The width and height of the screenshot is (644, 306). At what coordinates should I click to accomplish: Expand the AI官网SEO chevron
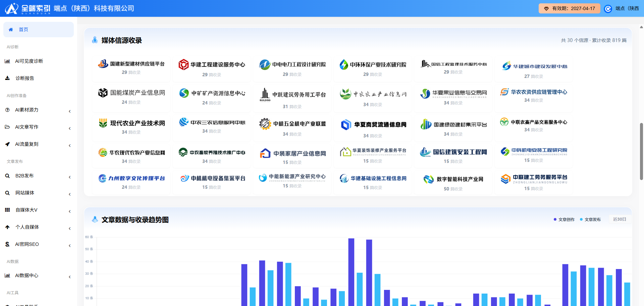coord(70,246)
